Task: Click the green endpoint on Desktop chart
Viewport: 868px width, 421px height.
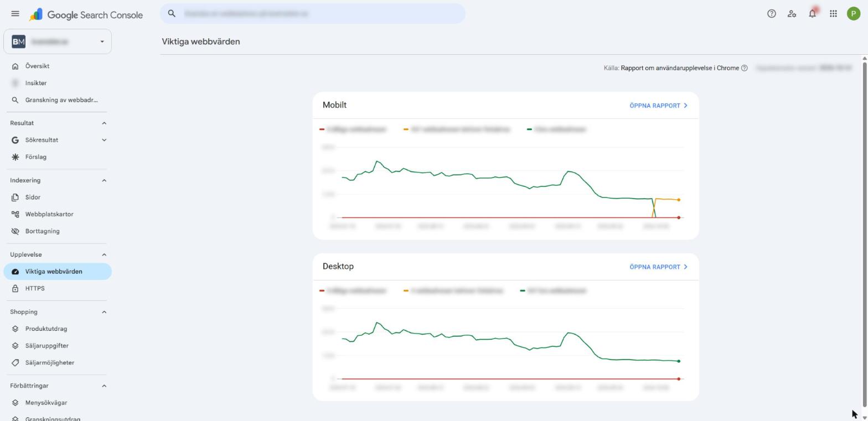Action: coord(679,361)
